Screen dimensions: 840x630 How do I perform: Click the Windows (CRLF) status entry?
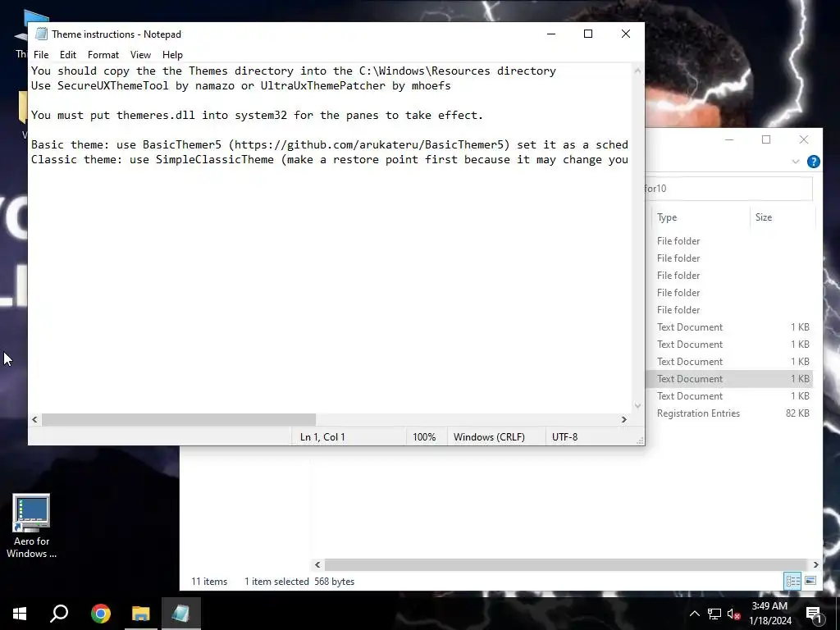tap(489, 437)
